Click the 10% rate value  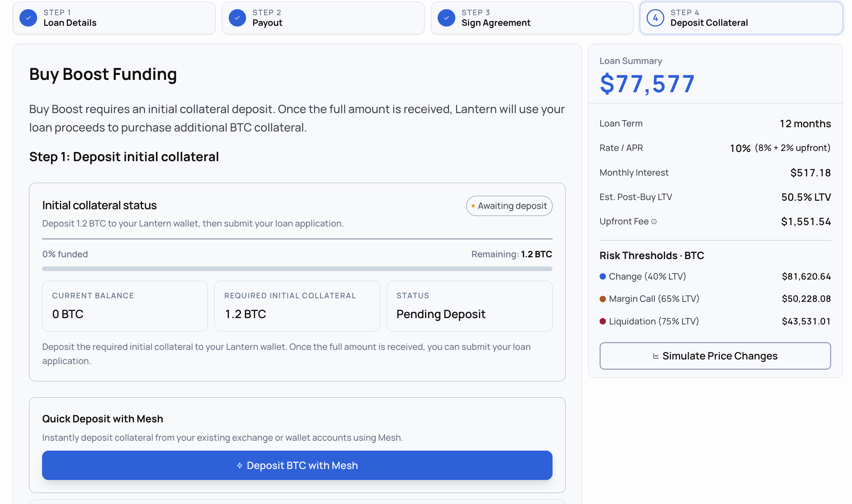[x=740, y=148]
